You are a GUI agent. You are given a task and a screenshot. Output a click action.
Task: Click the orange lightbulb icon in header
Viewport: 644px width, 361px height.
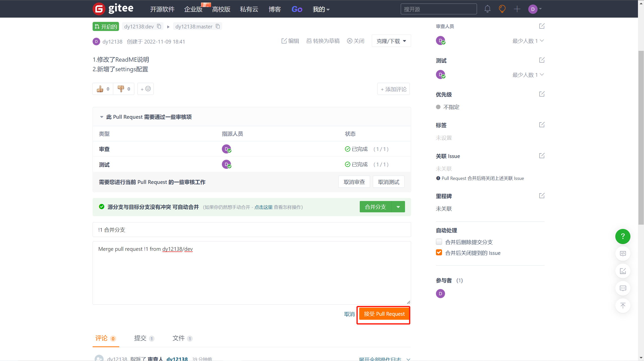click(502, 9)
